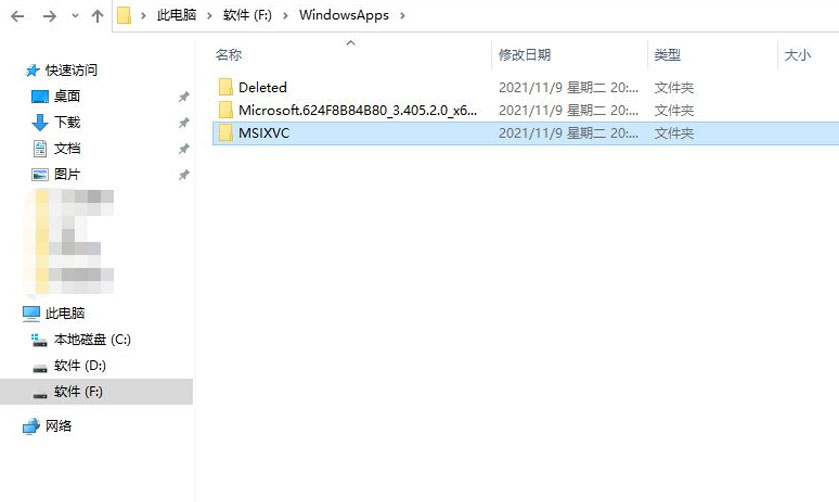Open recent locations dropdown arrow
The height and width of the screenshot is (502, 839).
(75, 16)
